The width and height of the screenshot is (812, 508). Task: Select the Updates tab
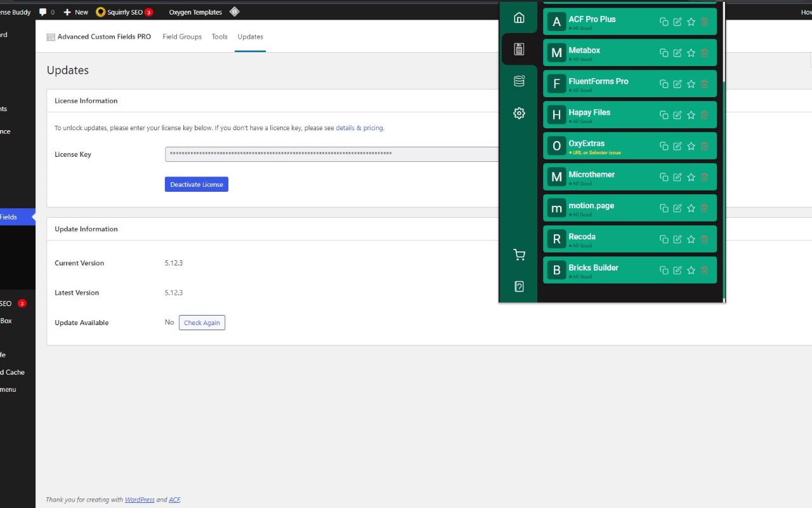point(250,37)
